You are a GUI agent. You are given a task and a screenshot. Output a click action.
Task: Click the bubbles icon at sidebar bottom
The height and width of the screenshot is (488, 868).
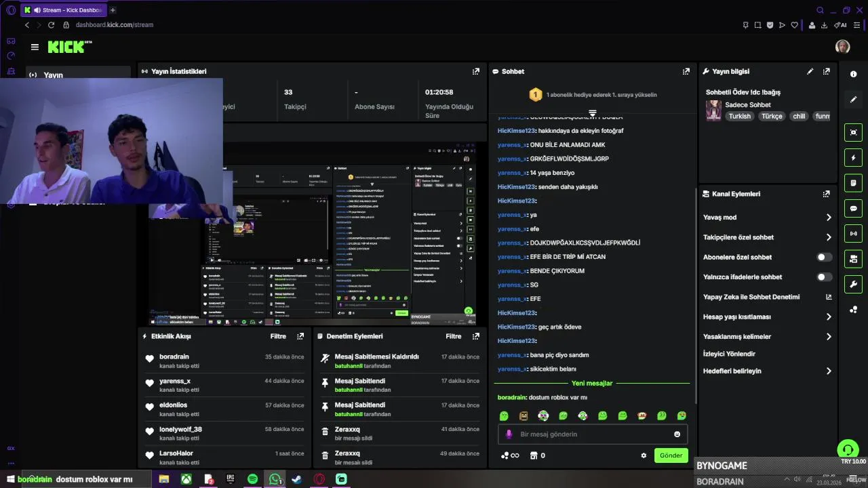click(853, 310)
